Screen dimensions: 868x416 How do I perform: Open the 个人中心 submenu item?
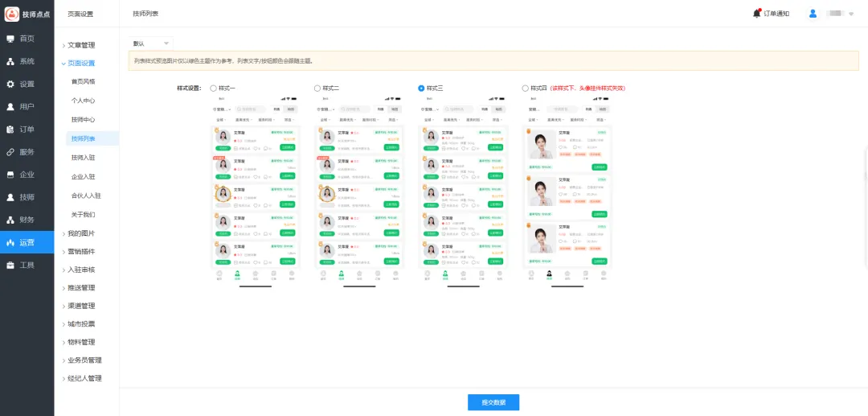83,101
